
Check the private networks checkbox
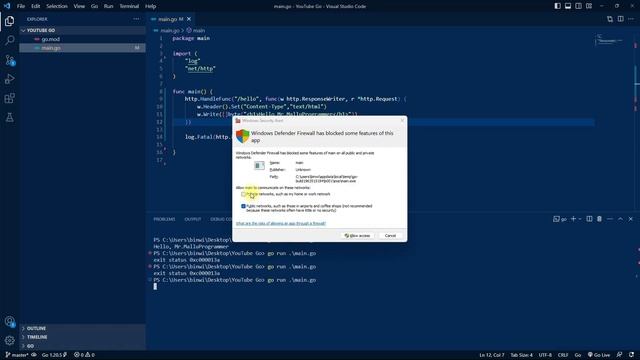click(244, 194)
